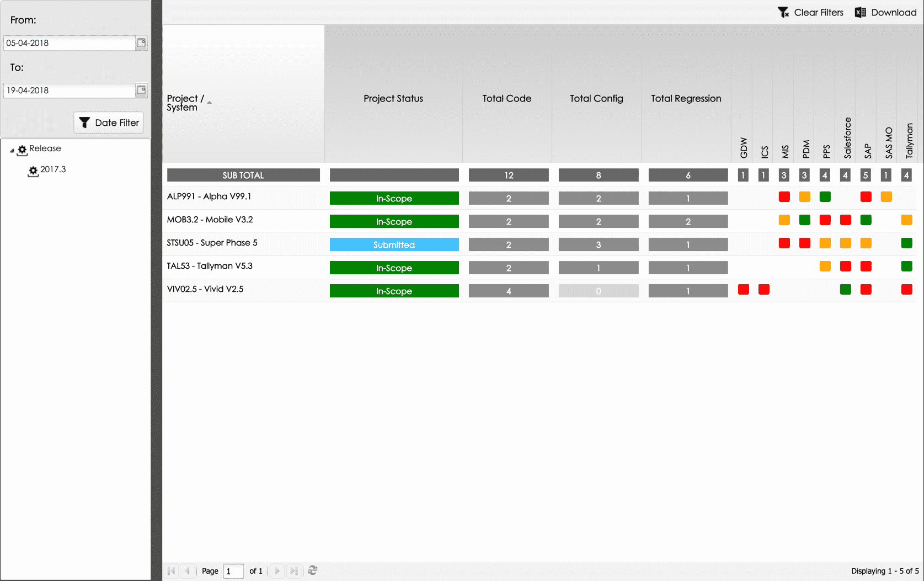Click VIV02.5 In-Scope status cell
The height and width of the screenshot is (581, 924).
coord(394,291)
